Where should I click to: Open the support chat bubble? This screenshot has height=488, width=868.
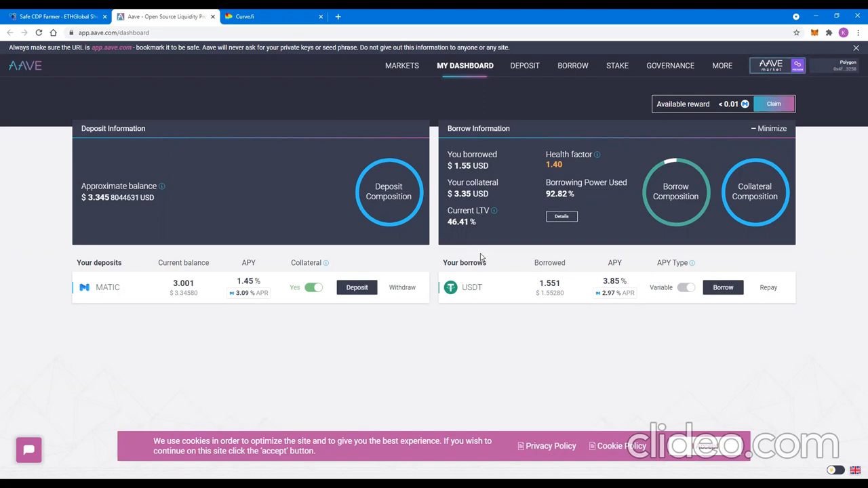(29, 450)
